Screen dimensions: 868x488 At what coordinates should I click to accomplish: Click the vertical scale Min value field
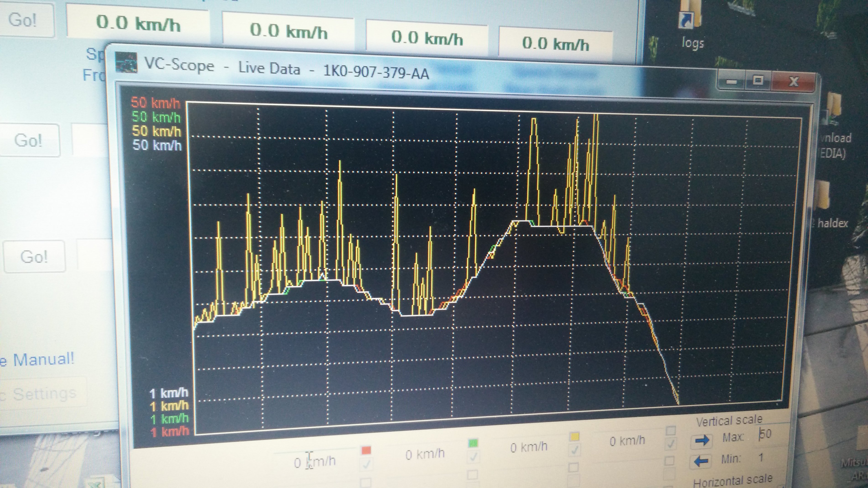click(761, 458)
